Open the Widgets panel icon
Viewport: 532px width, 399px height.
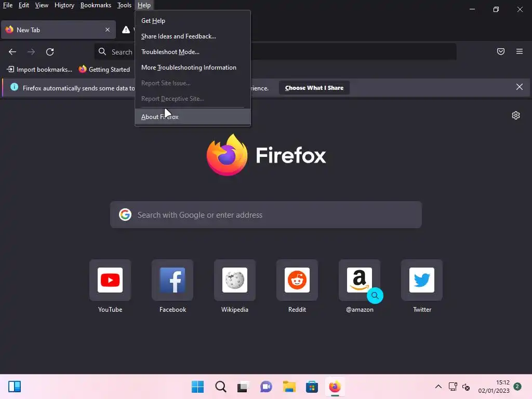15,387
